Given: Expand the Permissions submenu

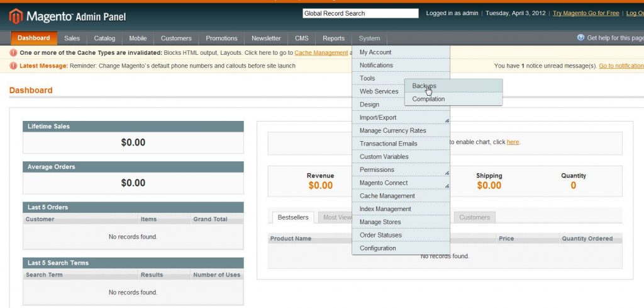Looking at the screenshot, I should click(401, 170).
